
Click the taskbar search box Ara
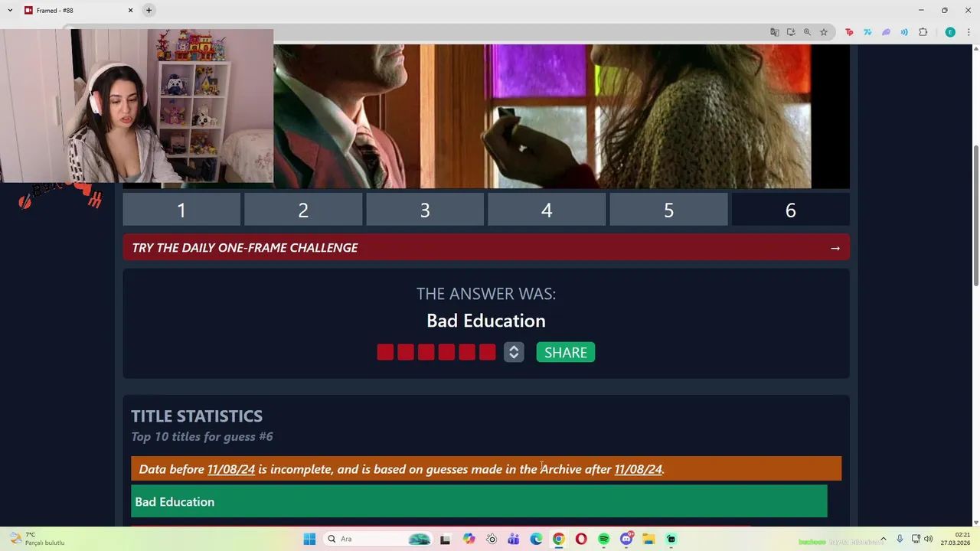[378, 539]
